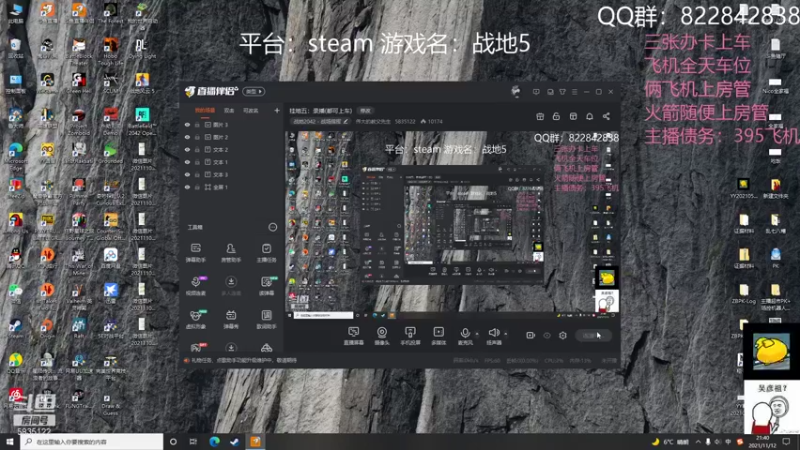Open the 弹幕秀 danmaku show tool
The height and width of the screenshot is (450, 800).
(231, 319)
